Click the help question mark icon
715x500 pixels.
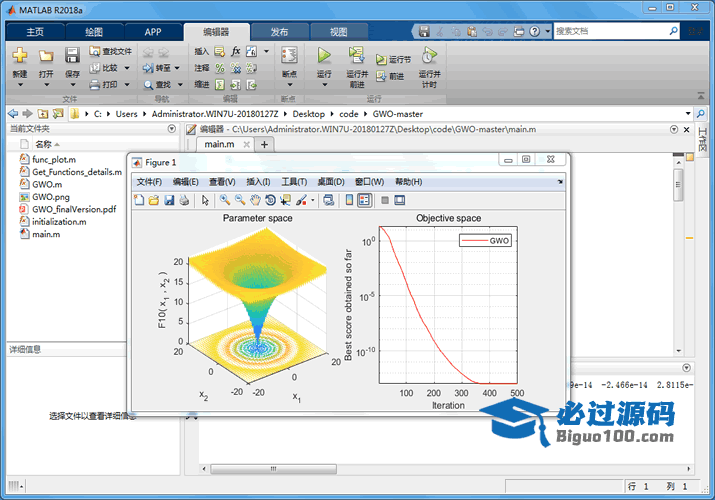tap(534, 31)
